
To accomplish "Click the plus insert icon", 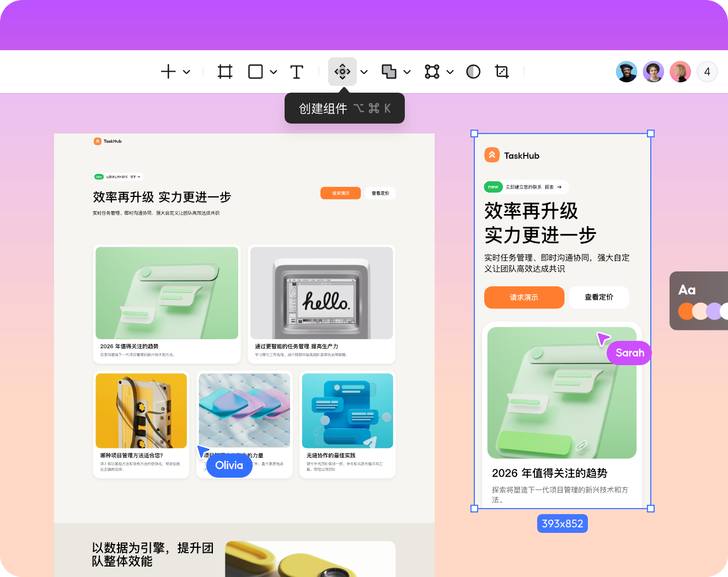I will click(168, 72).
